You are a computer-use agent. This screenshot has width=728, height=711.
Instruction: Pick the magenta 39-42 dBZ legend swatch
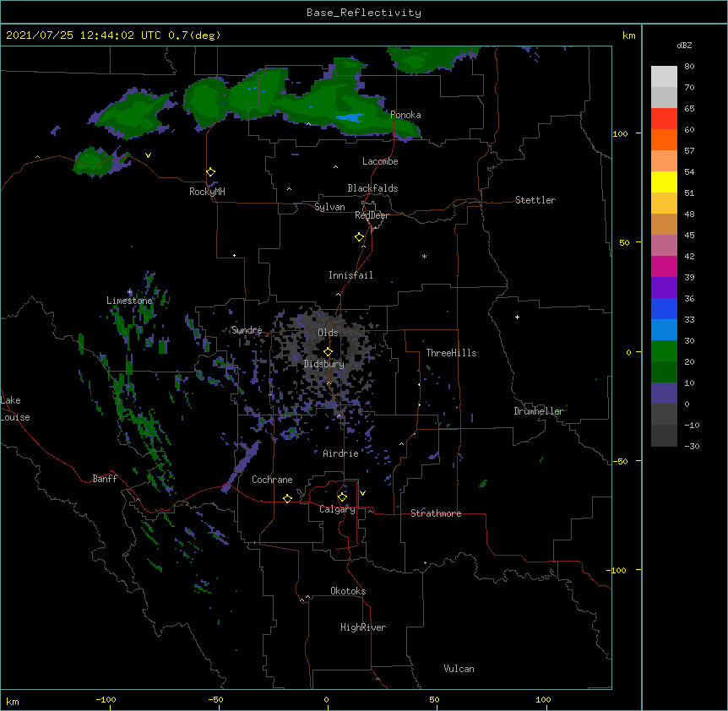point(664,266)
